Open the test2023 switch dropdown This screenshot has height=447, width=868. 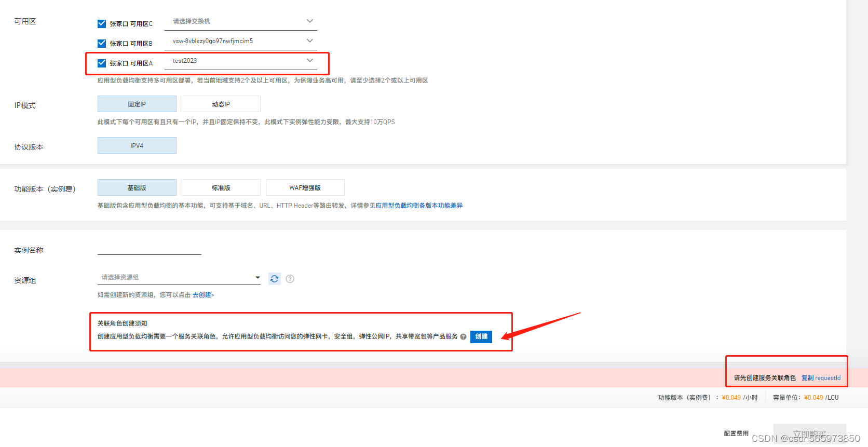241,61
